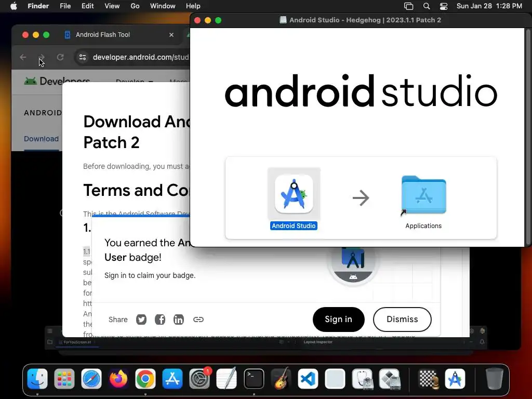Open the Finder menu
Viewport: 532px width, 399px height.
38,6
